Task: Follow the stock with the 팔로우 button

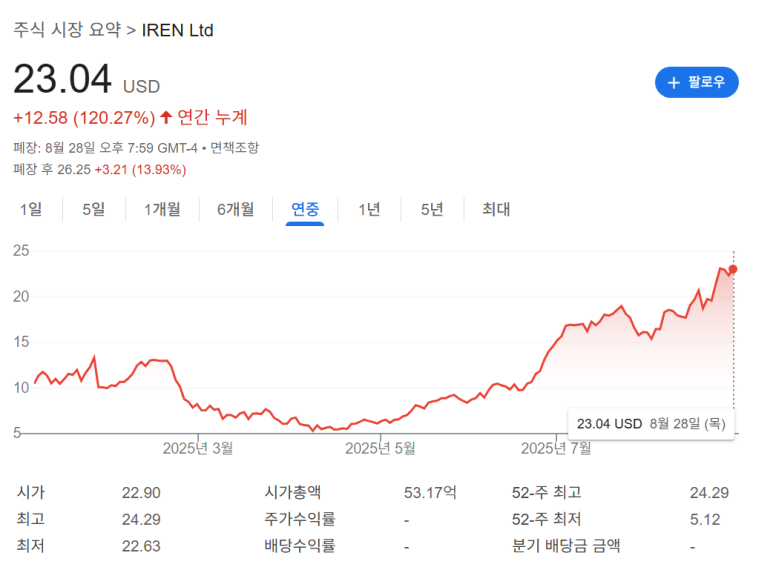Action: click(x=696, y=82)
